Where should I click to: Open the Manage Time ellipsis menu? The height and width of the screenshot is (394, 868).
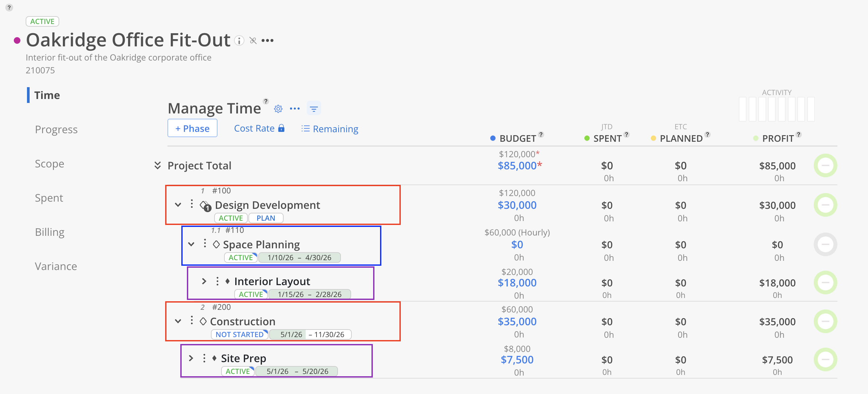coord(295,109)
